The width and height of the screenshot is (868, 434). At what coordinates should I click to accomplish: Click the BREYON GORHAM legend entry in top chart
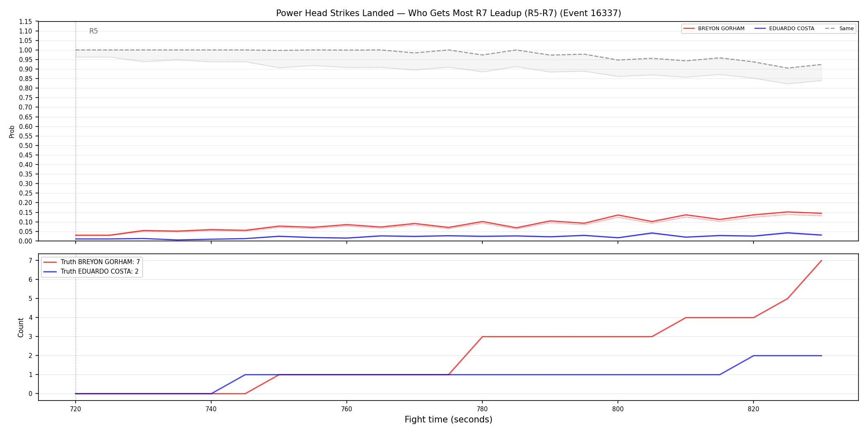pos(714,29)
